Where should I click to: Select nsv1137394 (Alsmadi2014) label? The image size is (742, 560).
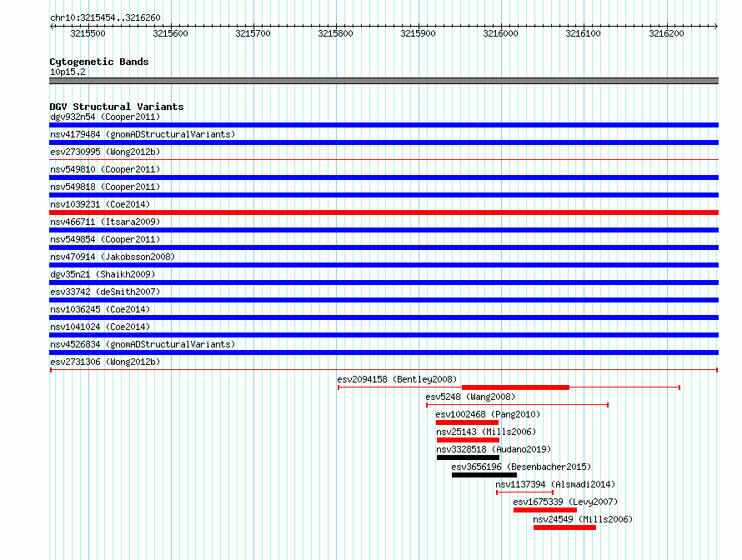[555, 484]
